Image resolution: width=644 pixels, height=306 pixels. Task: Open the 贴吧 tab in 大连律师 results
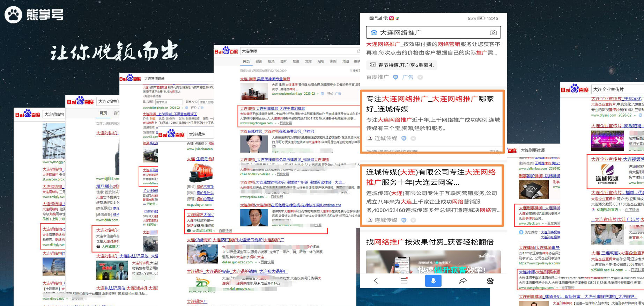tap(321, 61)
